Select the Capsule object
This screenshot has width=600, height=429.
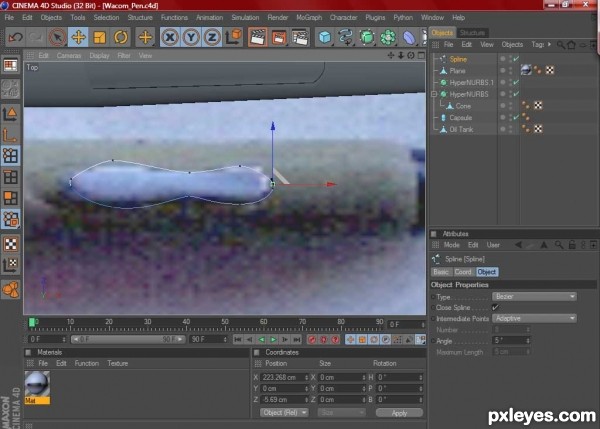tap(461, 118)
